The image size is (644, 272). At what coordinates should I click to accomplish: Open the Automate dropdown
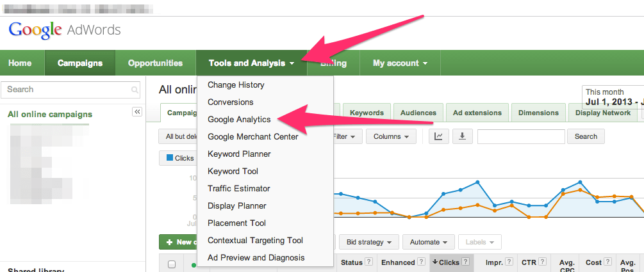[429, 242]
